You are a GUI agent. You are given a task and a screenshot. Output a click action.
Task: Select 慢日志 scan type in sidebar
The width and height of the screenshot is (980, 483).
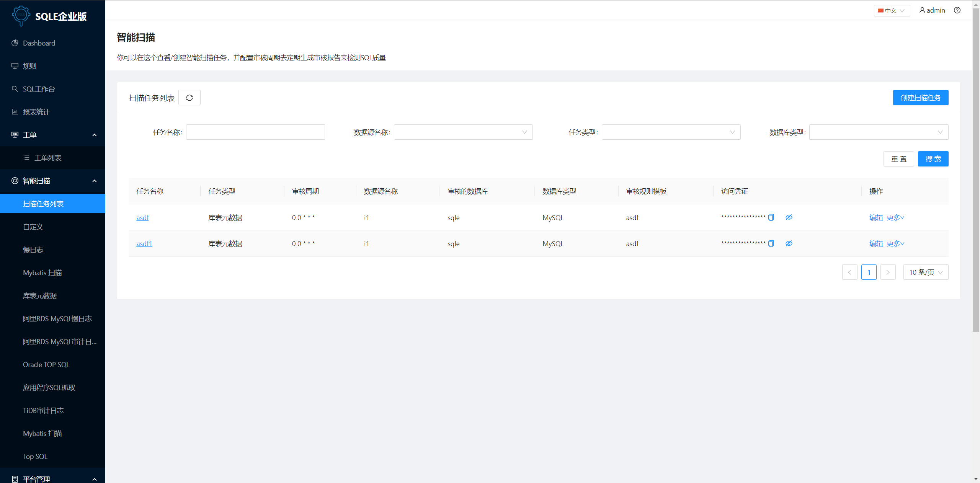53,250
